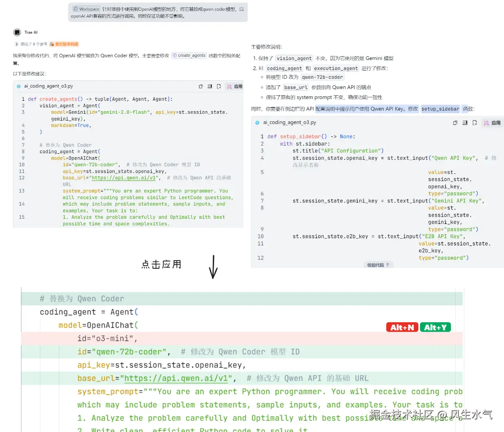504x432 pixels.
Task: Open the create_agents symbol reference chip
Action: tap(189, 55)
